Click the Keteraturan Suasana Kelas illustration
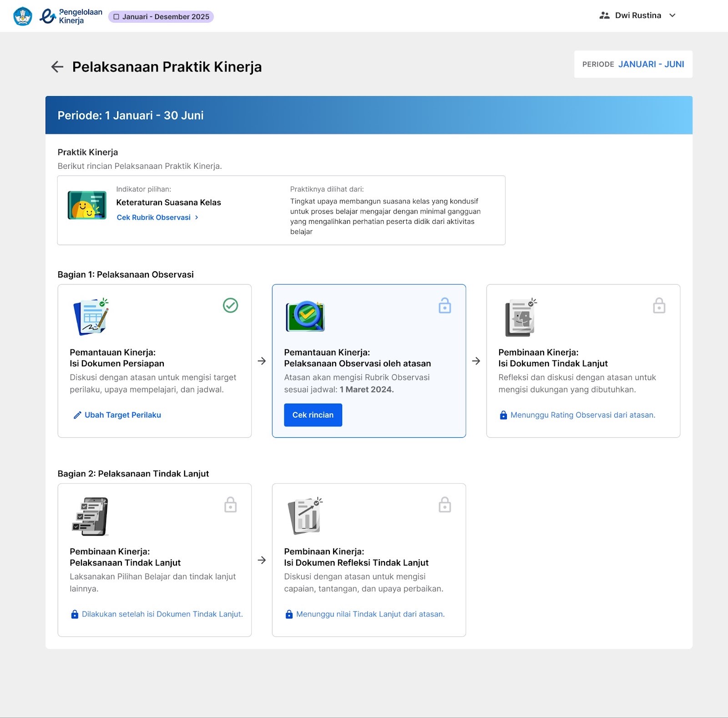This screenshot has height=718, width=728. [87, 205]
